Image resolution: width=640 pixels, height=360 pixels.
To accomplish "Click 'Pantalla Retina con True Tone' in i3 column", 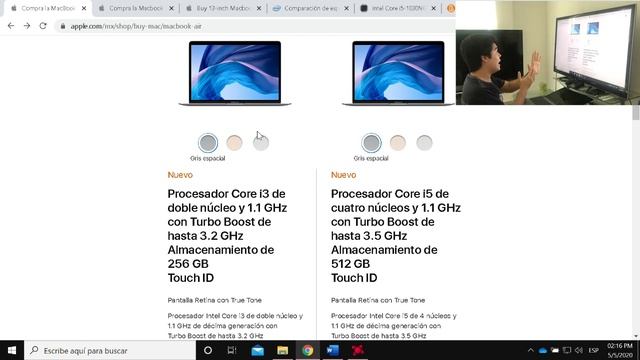I will pos(215,300).
